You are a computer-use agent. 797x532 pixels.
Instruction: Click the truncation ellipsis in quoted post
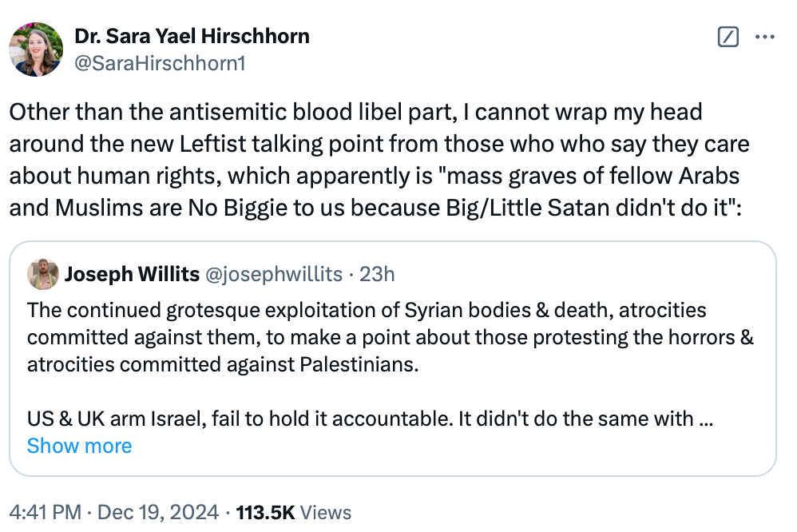[706, 419]
